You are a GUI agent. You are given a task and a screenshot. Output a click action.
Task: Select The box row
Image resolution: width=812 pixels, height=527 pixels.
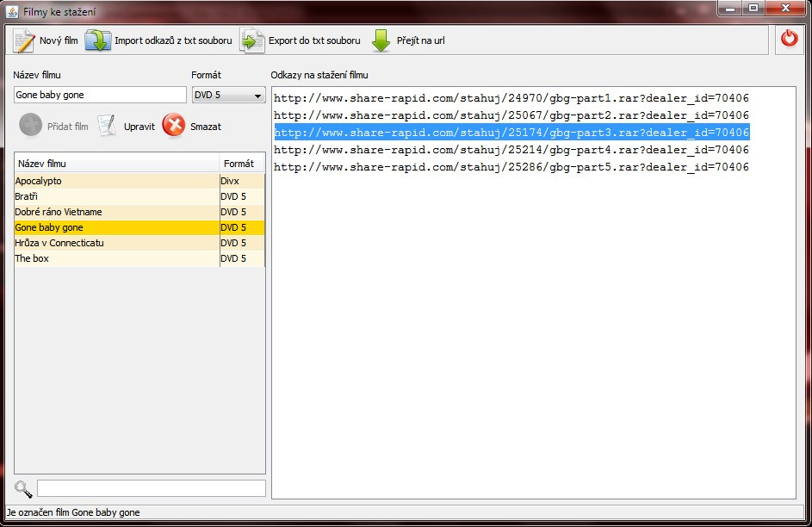[139, 258]
